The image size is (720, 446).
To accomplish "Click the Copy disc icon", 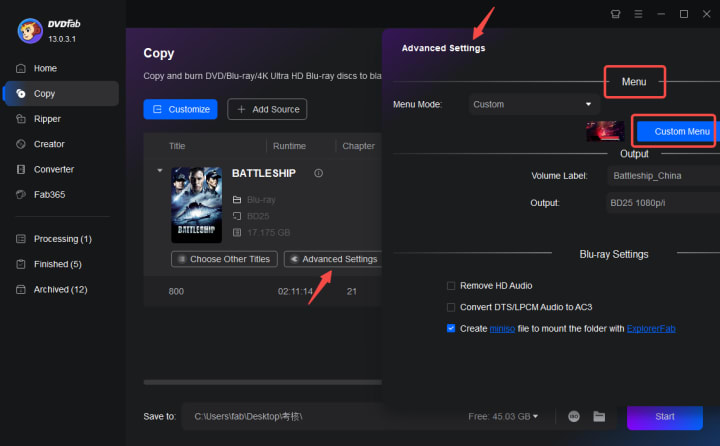I will (x=21, y=94).
